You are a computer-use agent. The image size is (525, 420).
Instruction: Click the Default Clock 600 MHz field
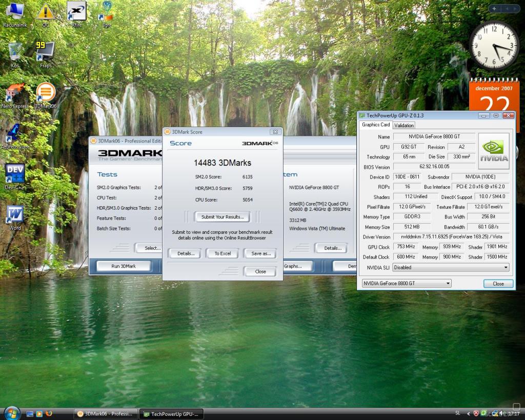click(406, 257)
